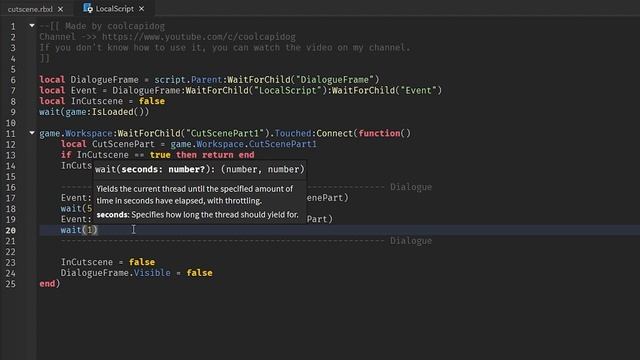Close the cutscene.rbxl tab

[60, 9]
